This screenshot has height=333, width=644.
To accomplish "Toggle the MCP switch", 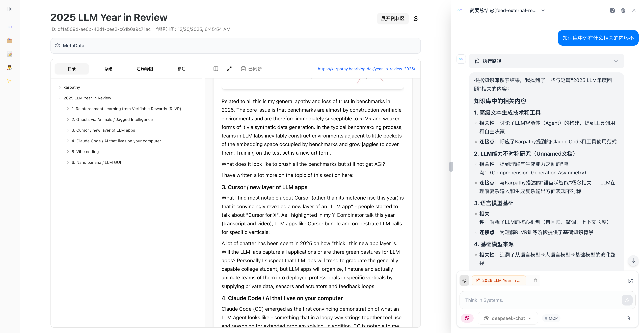I will click(551, 318).
